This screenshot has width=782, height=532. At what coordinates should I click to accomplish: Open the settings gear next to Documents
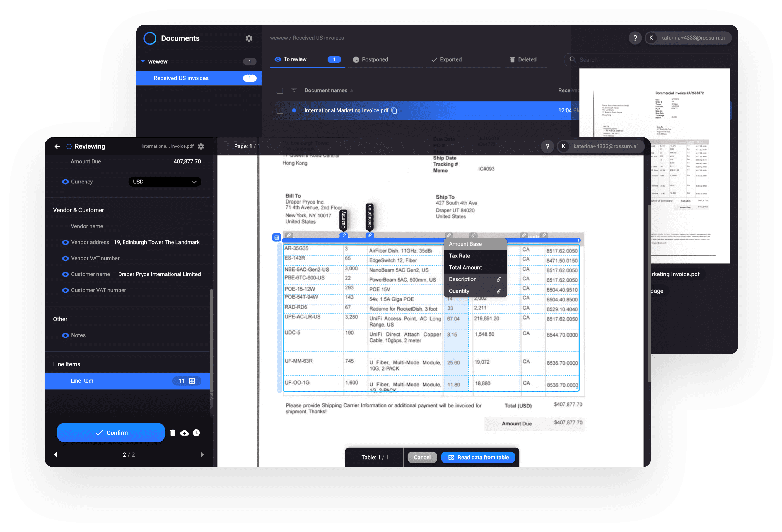249,38
